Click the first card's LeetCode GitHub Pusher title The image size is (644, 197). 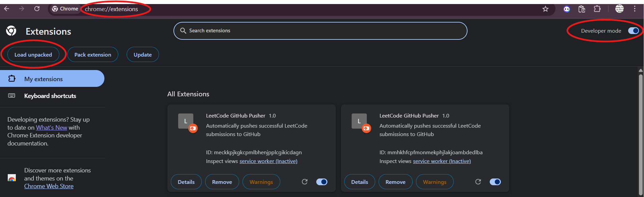point(236,116)
